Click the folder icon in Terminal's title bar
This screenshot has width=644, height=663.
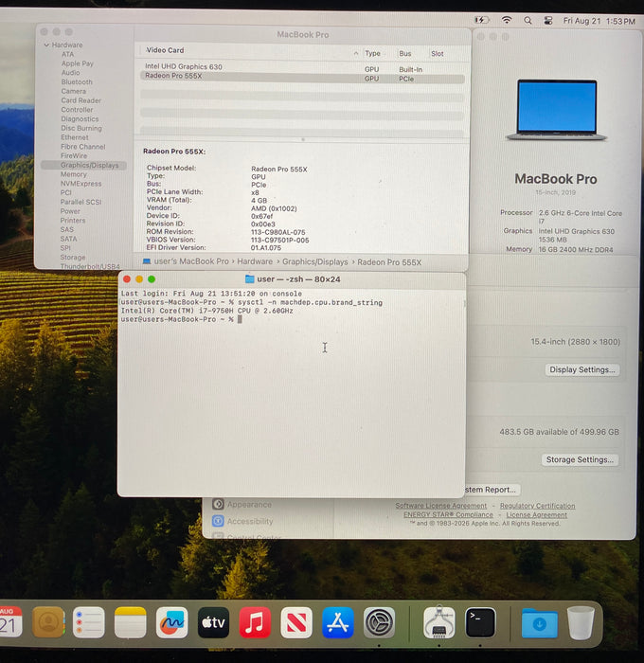pyautogui.click(x=249, y=278)
